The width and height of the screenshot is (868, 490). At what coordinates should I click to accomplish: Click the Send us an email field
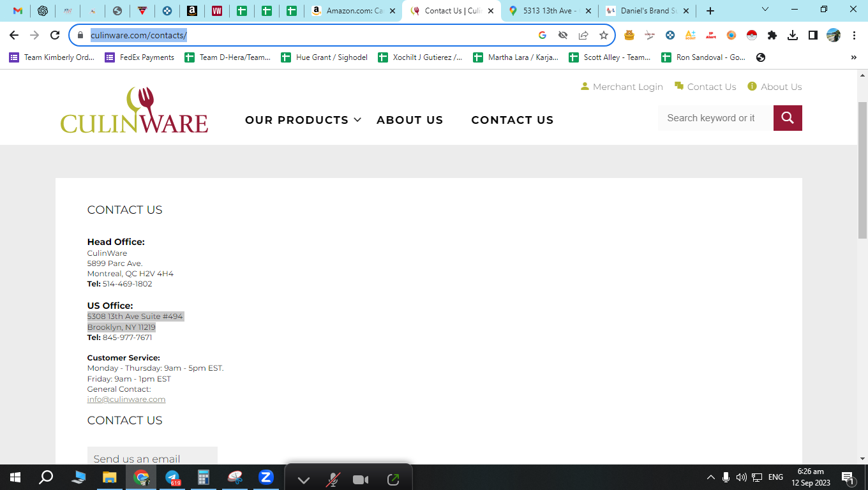tap(153, 456)
